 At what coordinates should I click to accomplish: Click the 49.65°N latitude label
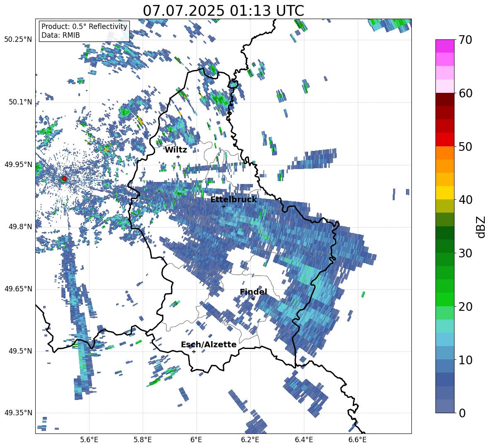tap(18, 289)
